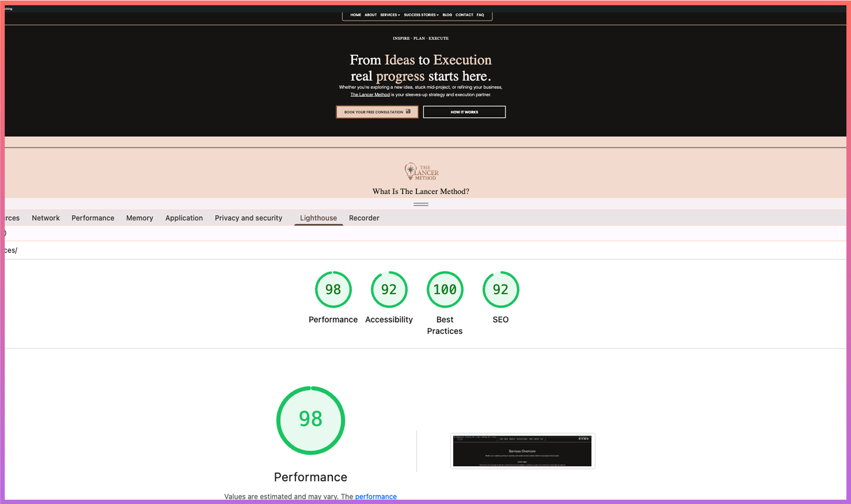This screenshot has height=504, width=851.
Task: Click the INSPIRE · PLAN · EXECUTE tagline
Action: click(420, 38)
